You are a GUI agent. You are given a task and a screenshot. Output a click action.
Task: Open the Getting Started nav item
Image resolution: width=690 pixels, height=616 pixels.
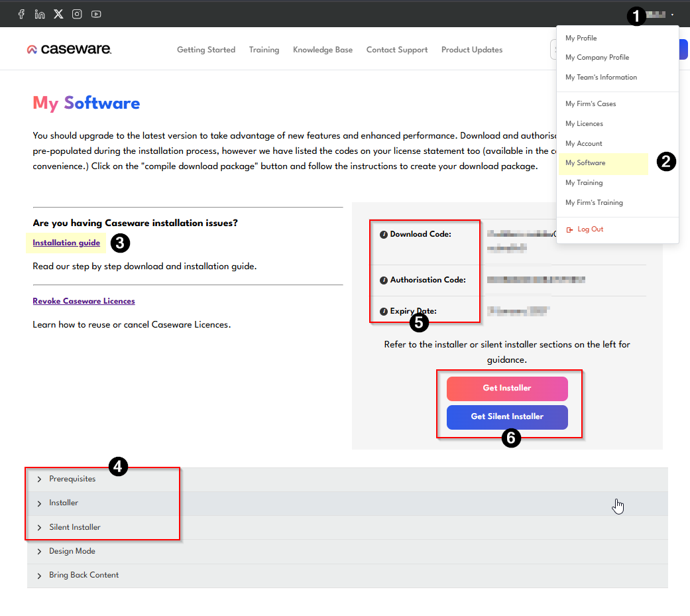coord(206,50)
